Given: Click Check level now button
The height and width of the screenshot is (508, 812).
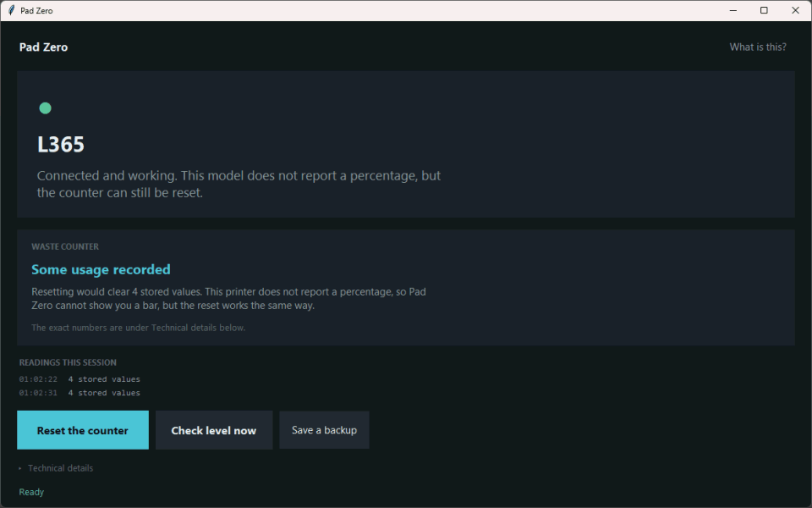Looking at the screenshot, I should (214, 430).
